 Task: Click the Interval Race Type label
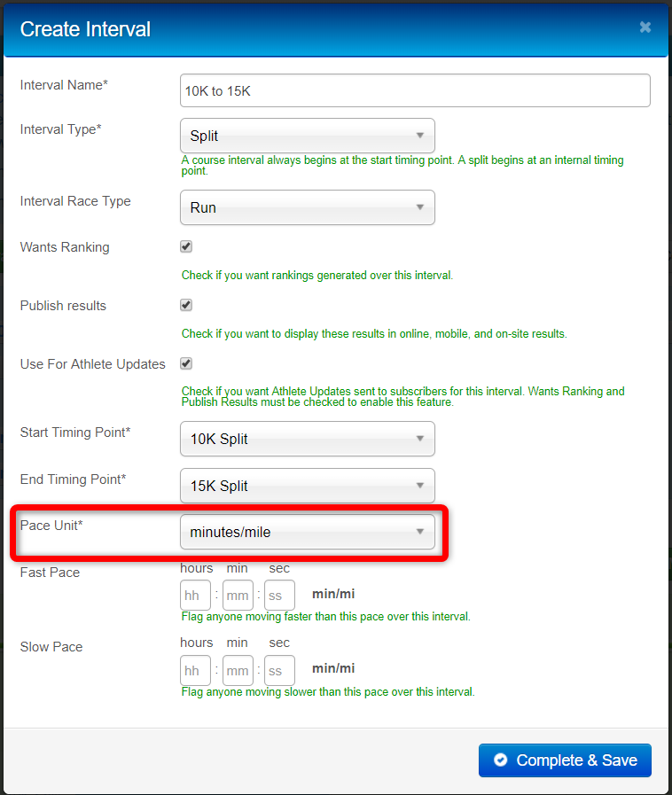[x=75, y=201]
